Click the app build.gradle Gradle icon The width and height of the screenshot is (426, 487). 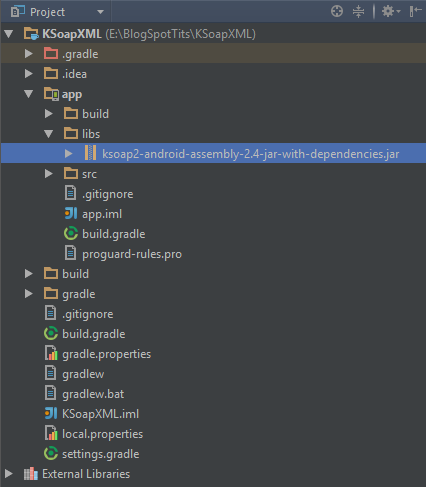[71, 233]
